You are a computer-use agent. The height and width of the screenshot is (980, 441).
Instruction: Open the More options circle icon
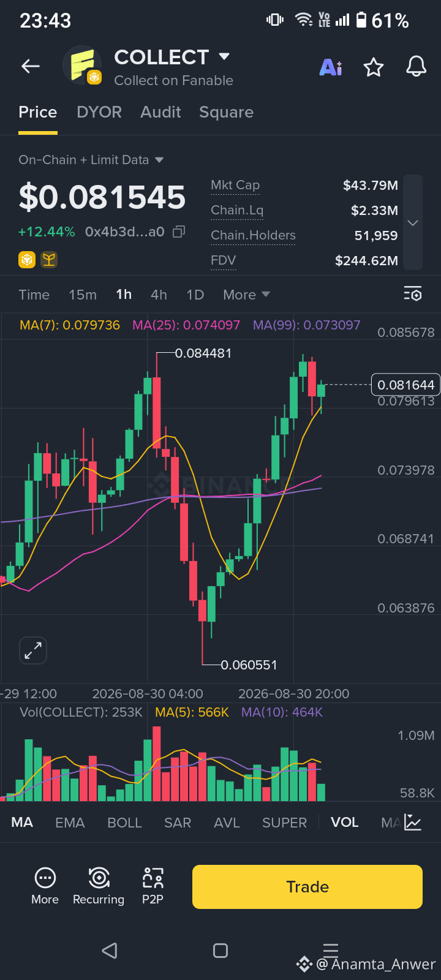coord(45,878)
